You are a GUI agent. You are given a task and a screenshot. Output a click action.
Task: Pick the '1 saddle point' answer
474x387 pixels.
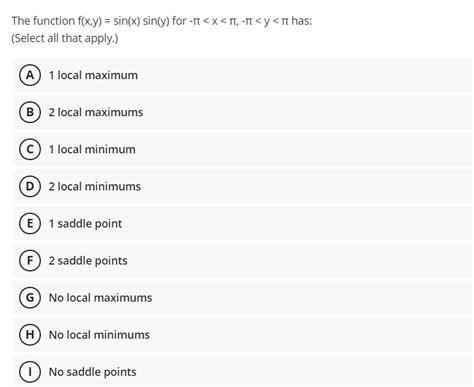click(x=85, y=224)
